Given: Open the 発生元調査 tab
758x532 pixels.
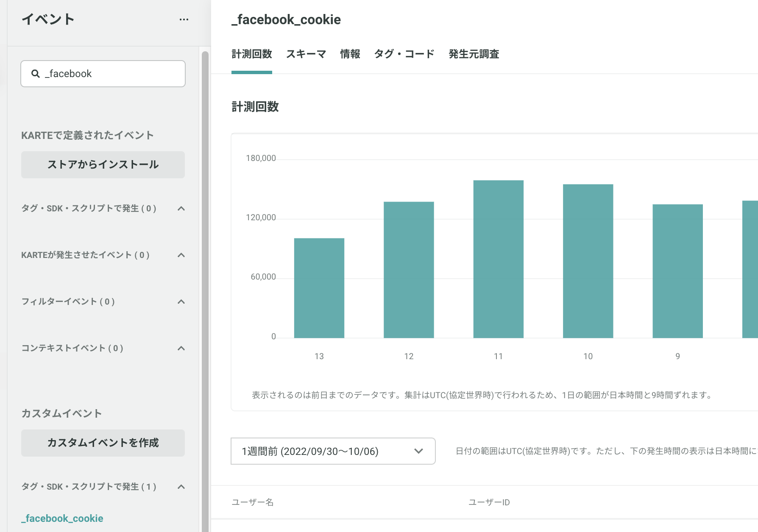Looking at the screenshot, I should (x=474, y=54).
